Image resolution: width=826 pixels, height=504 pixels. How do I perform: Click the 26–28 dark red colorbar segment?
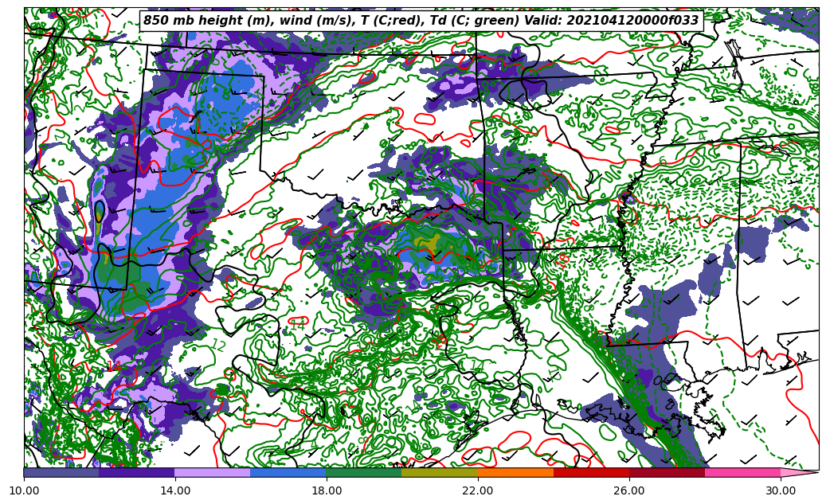[x=667, y=472]
